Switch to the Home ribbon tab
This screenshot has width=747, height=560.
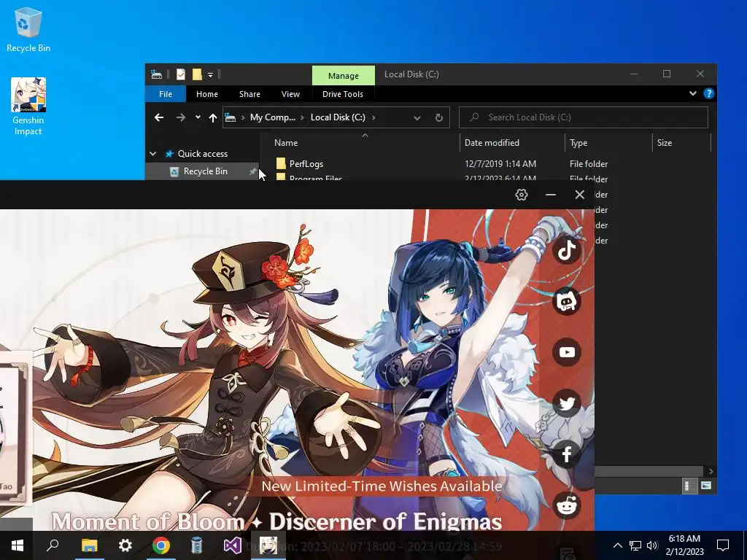tap(207, 94)
